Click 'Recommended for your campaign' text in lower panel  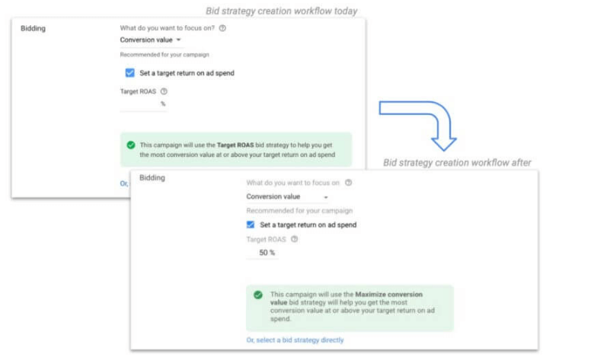coord(299,211)
